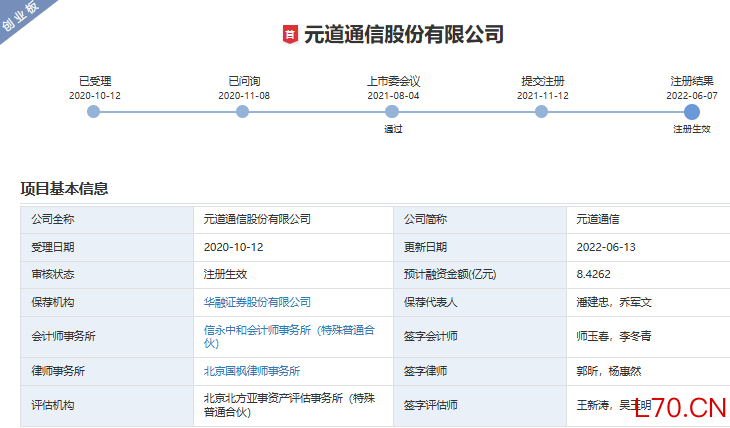
Task: Click the 保荐代表人 label cell
Action: pyautogui.click(x=480, y=302)
